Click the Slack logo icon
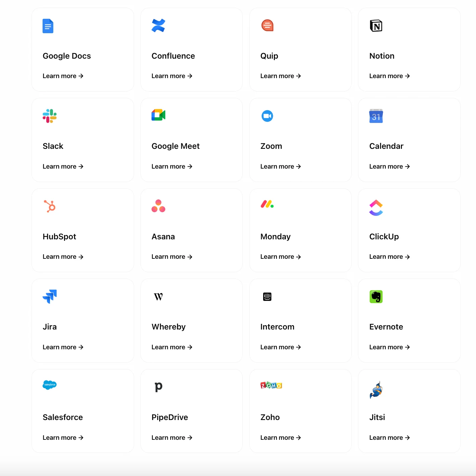476x476 pixels. (x=50, y=116)
